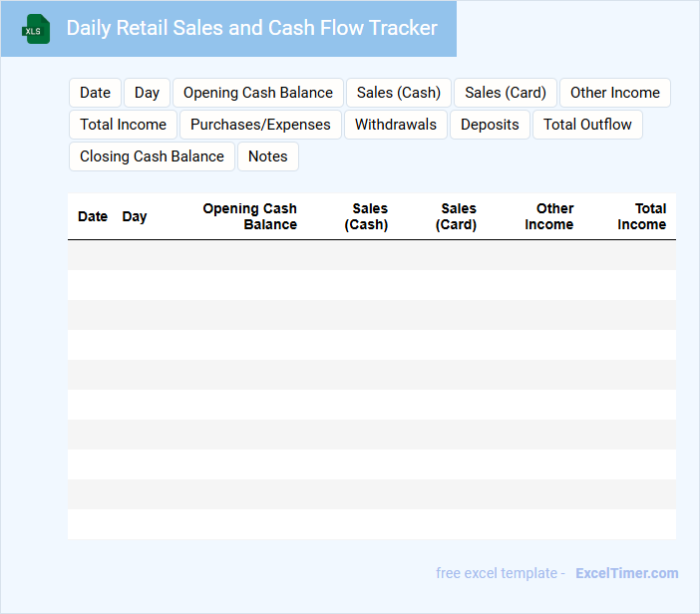Viewport: 700px width, 614px height.
Task: Select the Date tag button
Action: [95, 93]
